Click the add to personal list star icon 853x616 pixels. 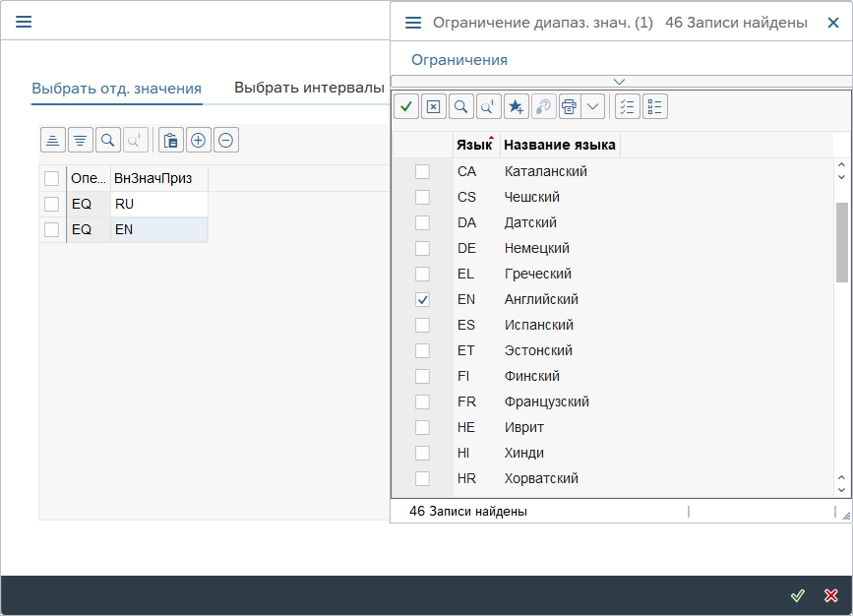pos(517,106)
